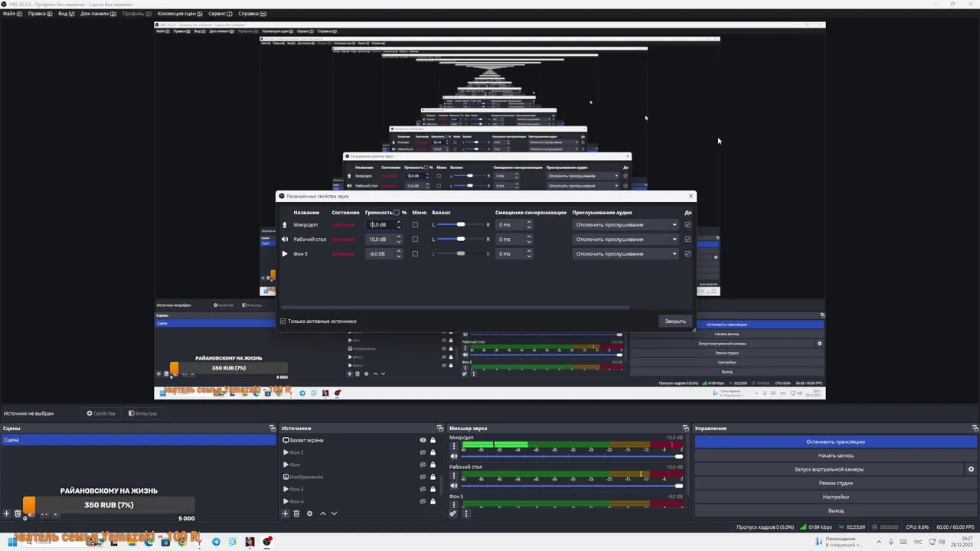This screenshot has height=551, width=980.
Task: Close the advanced audio dialog via Закрыть
Action: pos(675,321)
